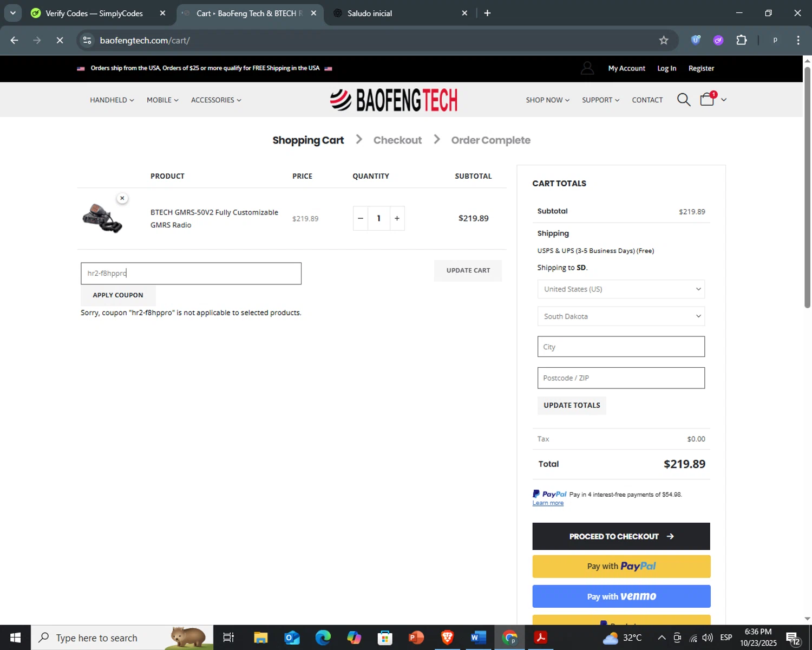The width and height of the screenshot is (812, 650).
Task: Pay with PayPal button
Action: (x=621, y=566)
